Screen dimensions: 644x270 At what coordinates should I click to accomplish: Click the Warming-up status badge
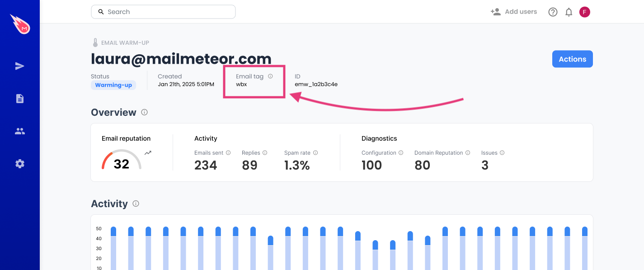[x=113, y=85]
